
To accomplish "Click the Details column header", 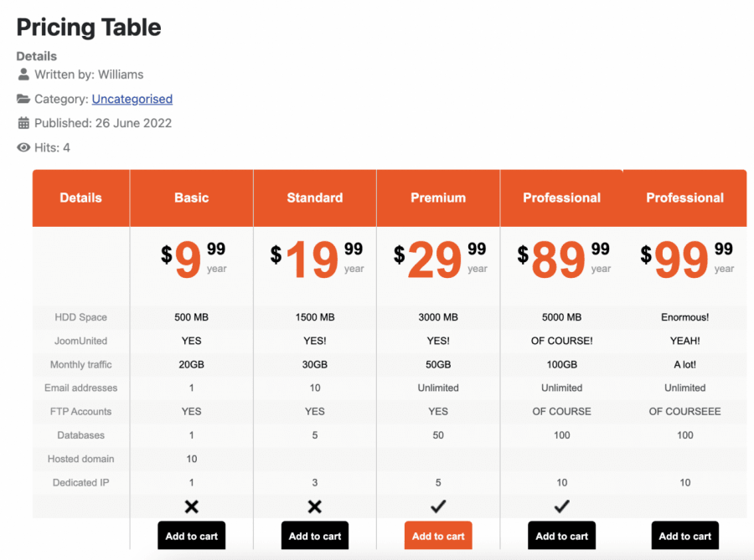I will point(80,198).
